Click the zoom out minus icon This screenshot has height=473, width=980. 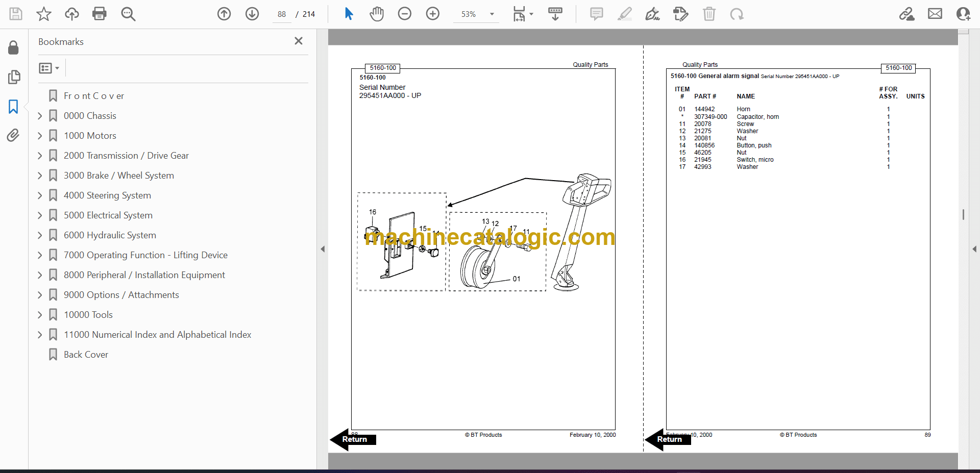click(x=405, y=14)
